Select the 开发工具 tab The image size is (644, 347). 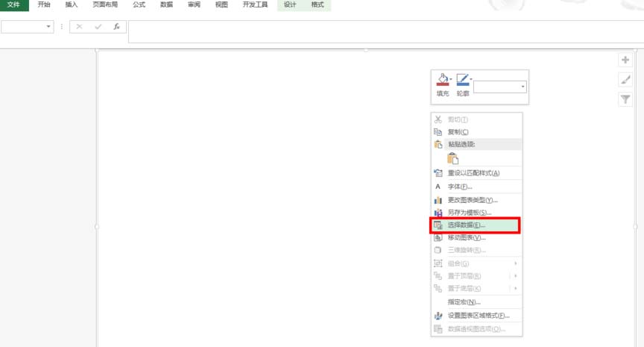click(x=255, y=5)
